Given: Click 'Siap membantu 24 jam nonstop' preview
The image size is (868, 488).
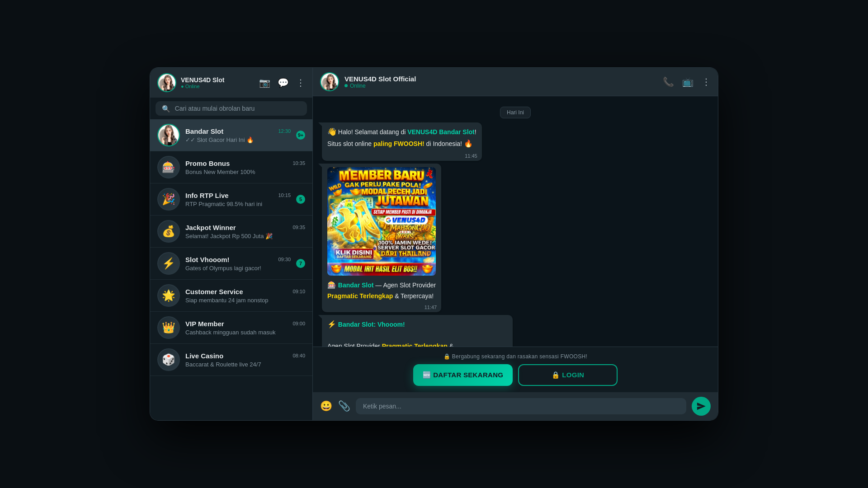Looking at the screenshot, I should (x=227, y=300).
